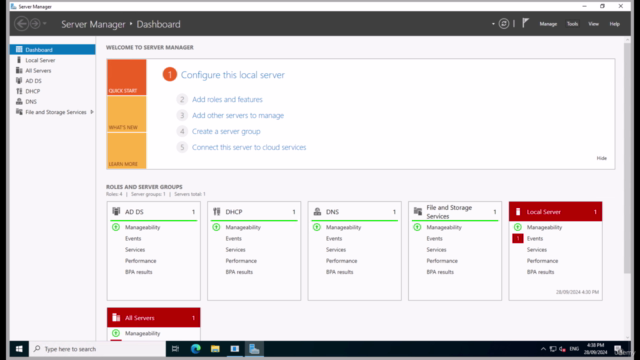Select DNS in the sidebar
Screen dimensions: 640x360
[x=53, y=102]
